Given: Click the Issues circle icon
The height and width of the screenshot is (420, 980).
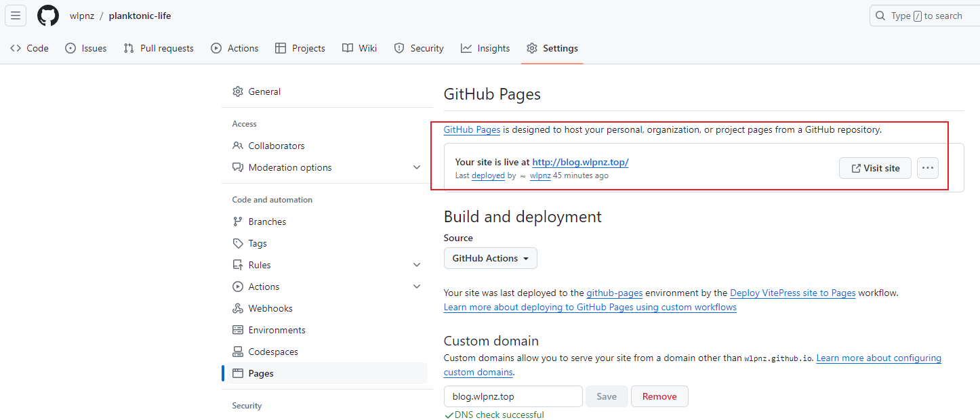Looking at the screenshot, I should (x=70, y=48).
